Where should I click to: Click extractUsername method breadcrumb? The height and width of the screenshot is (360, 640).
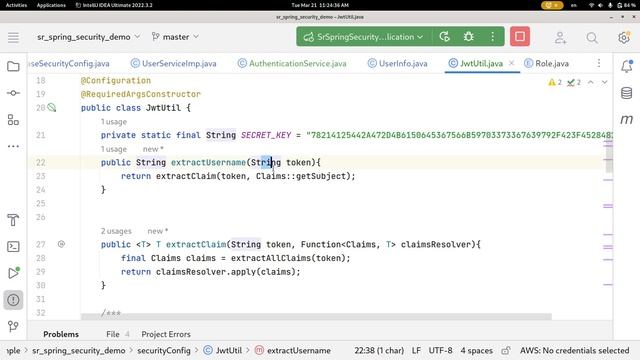tap(293, 351)
